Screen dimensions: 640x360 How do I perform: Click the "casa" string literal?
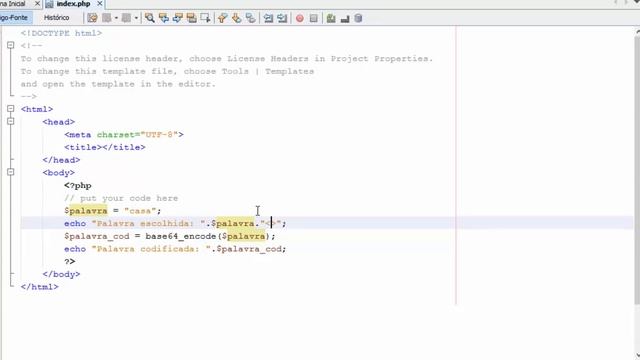click(x=140, y=211)
